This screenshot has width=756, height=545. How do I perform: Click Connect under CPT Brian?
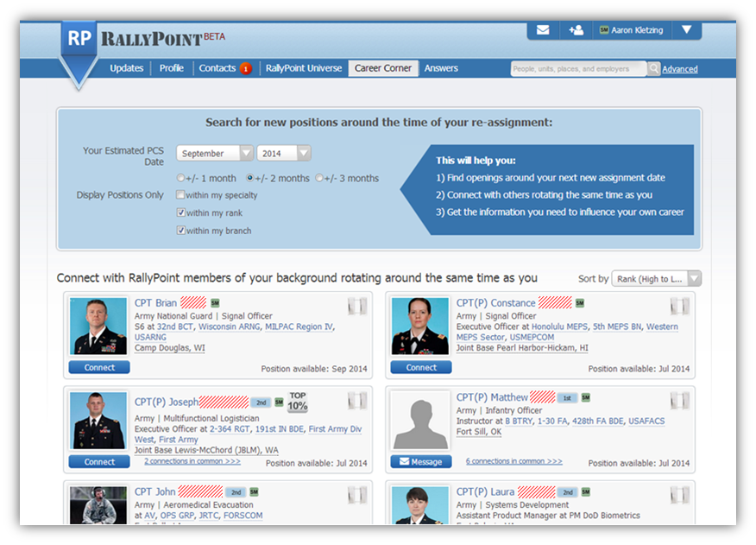point(99,367)
